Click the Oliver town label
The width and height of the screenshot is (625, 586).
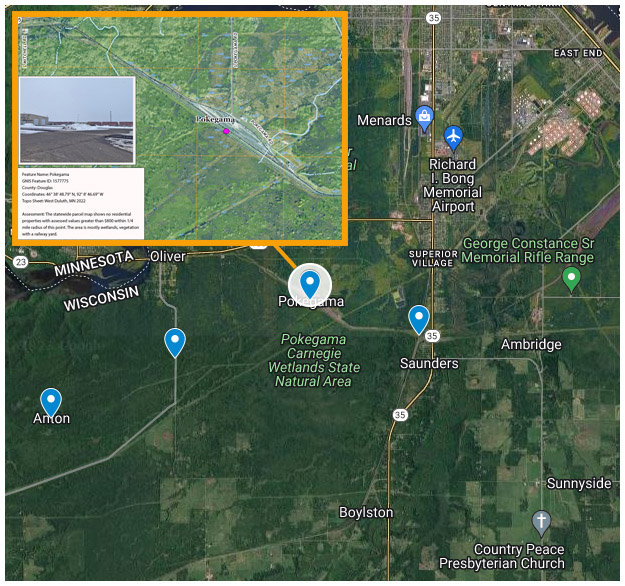pyautogui.click(x=168, y=256)
